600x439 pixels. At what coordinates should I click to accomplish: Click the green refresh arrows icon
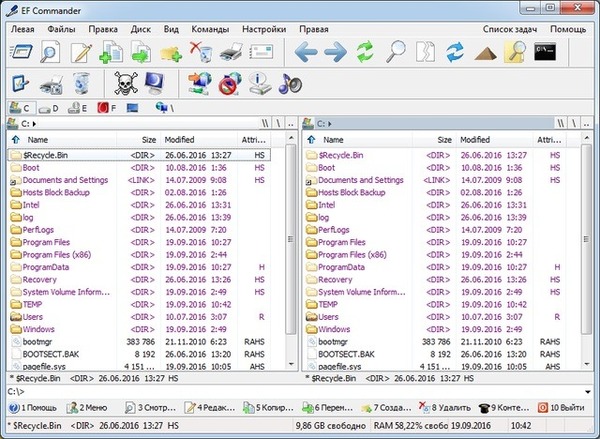click(x=367, y=51)
